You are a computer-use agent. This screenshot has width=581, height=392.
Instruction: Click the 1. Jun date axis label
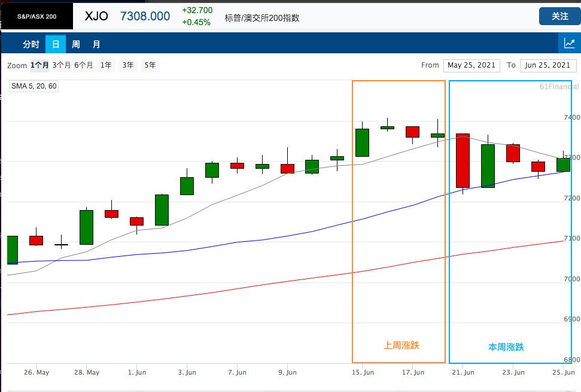click(x=137, y=372)
